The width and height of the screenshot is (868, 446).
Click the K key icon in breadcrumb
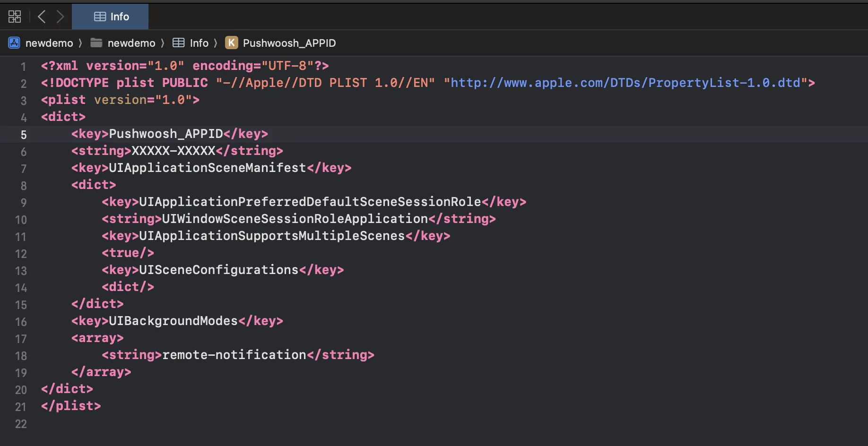click(x=231, y=43)
